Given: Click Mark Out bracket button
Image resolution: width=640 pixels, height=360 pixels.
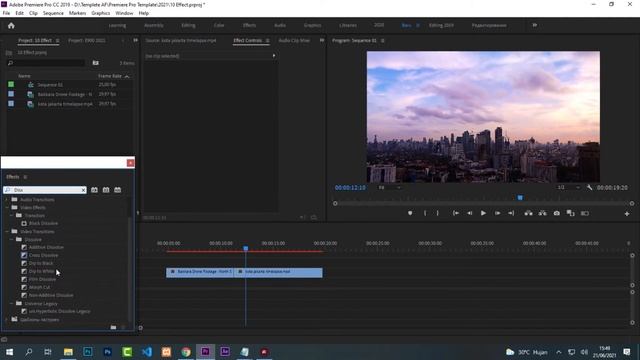Looking at the screenshot, I should [438, 213].
